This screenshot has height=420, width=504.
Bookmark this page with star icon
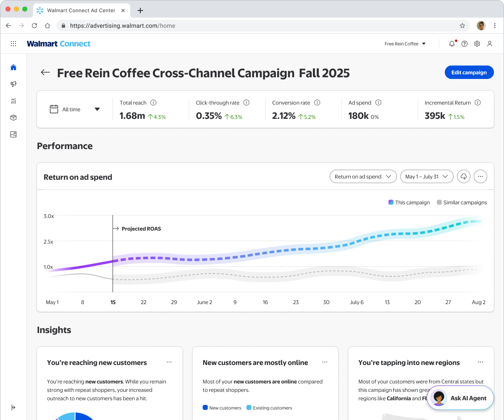[x=462, y=26]
